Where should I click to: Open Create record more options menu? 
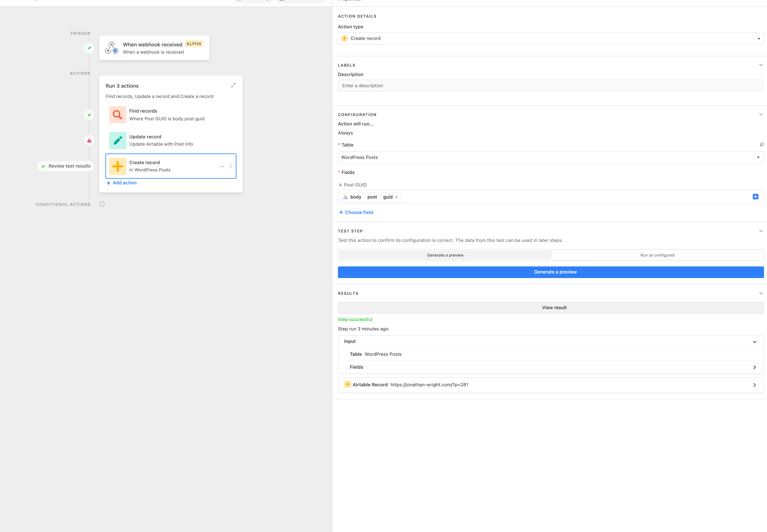click(222, 166)
